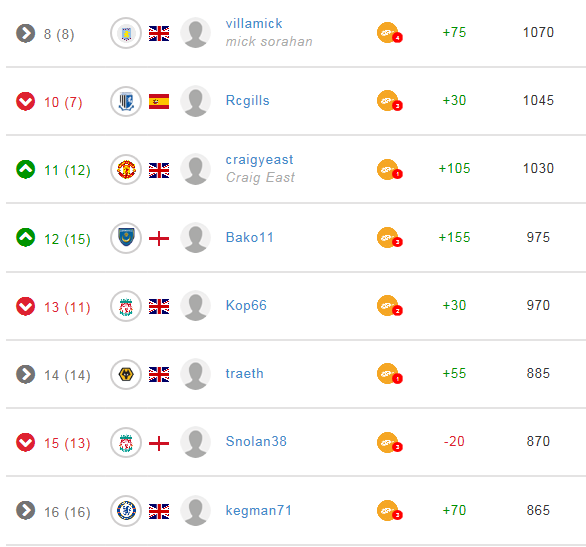Expand the red down arrow at rank 10
The height and width of the screenshot is (547, 586).
coord(25,102)
